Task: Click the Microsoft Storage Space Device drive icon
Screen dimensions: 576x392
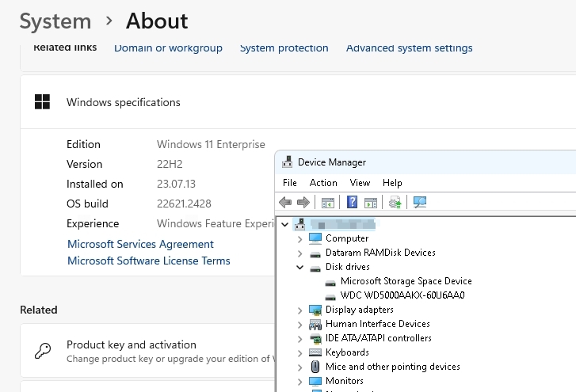Action: click(x=330, y=283)
